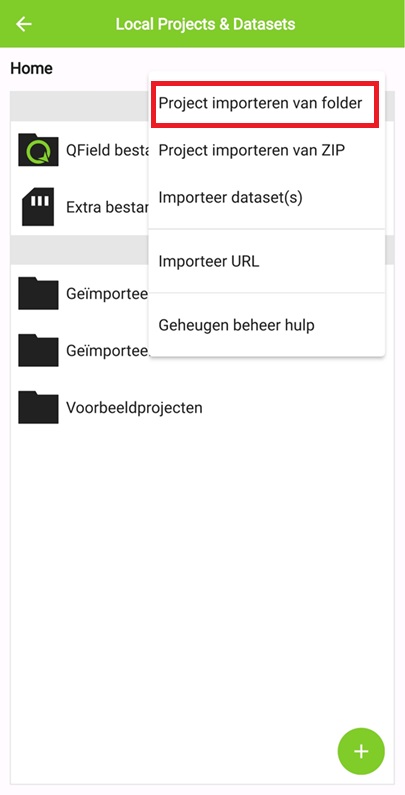Go back using the white arrow

pyautogui.click(x=24, y=24)
